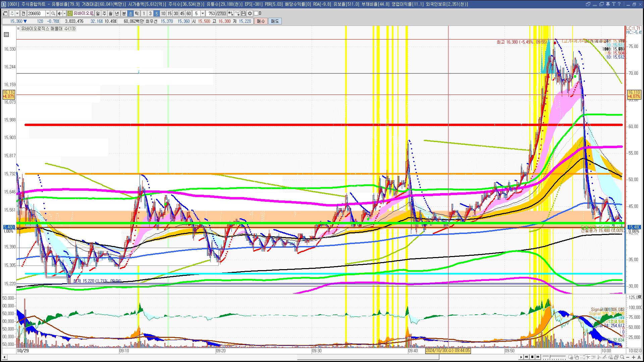Select the 틱 (tick) period button
Viewport: 644px width, 362px height.
point(137,13)
